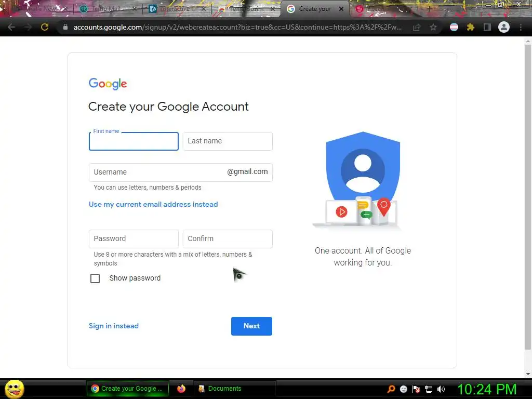Viewport: 532px width, 399px height.
Task: Click the 'One account. All of Google' text
Action: 363,251
